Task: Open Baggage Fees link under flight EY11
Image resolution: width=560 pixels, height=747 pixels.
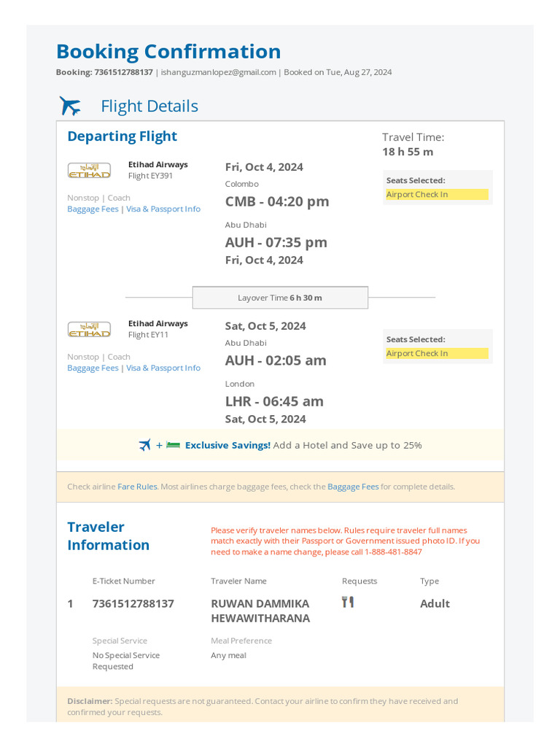Action: point(93,368)
